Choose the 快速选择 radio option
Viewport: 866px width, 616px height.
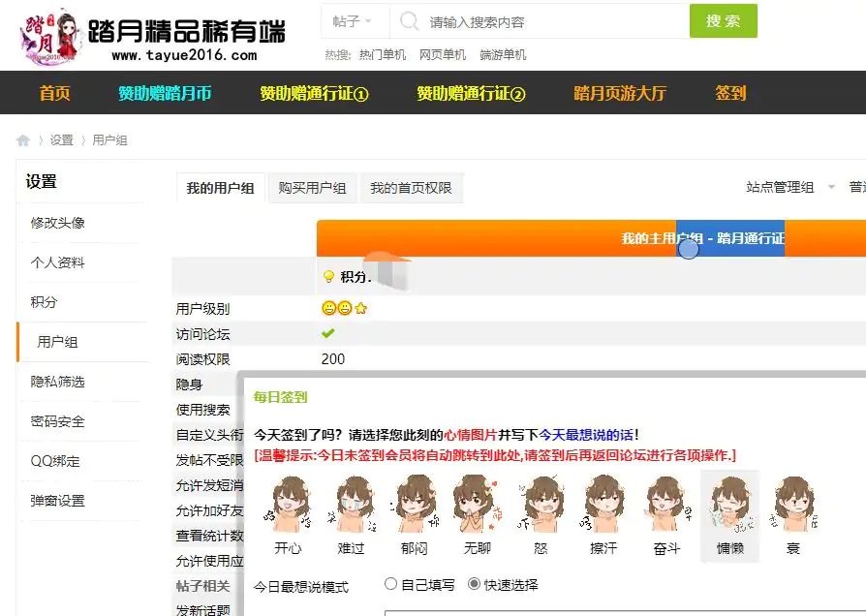click(474, 584)
